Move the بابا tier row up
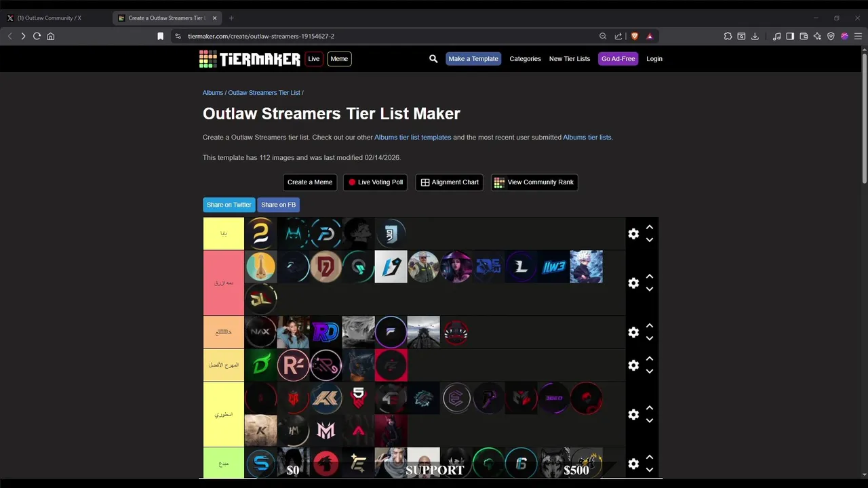This screenshot has width=868, height=488. (650, 227)
